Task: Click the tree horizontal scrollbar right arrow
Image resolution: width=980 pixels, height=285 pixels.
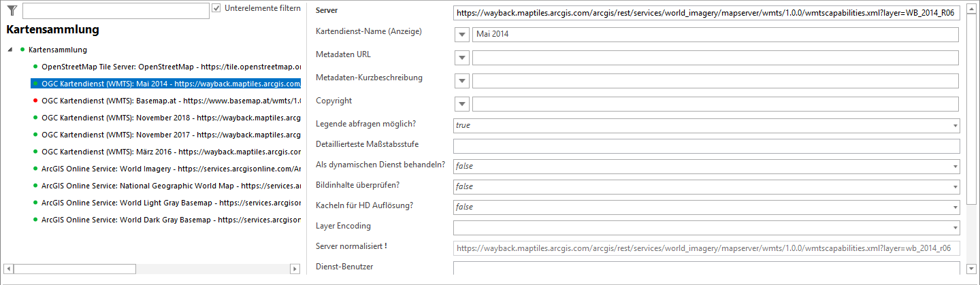Action: click(295, 269)
